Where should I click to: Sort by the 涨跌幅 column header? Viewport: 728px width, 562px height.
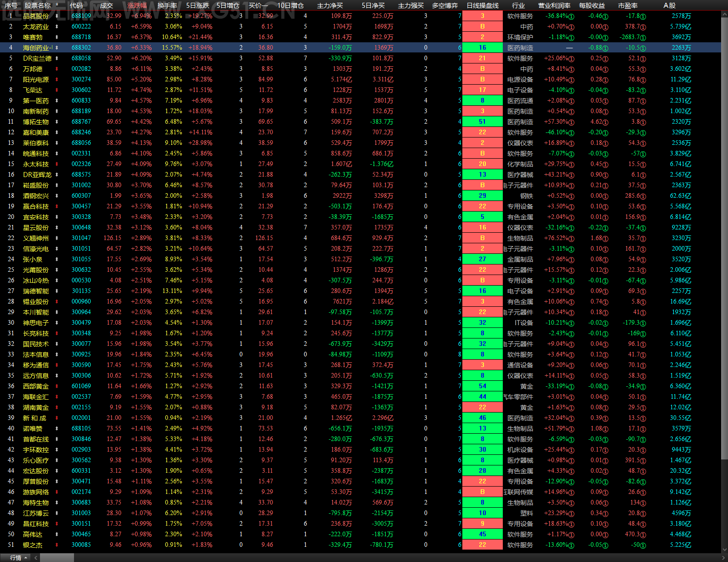(137, 6)
